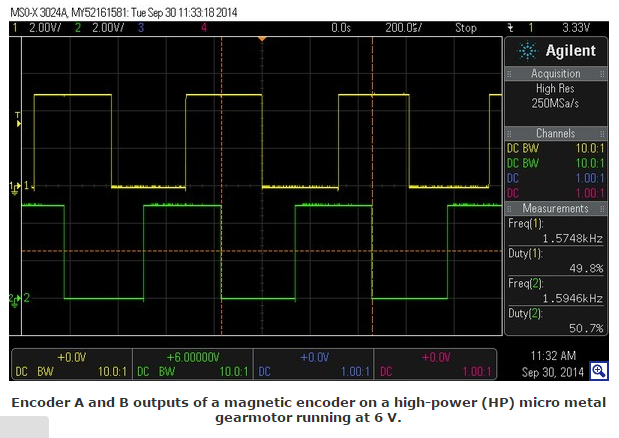Select the green +6.00000V offset box
The image size is (619, 438).
click(193, 364)
